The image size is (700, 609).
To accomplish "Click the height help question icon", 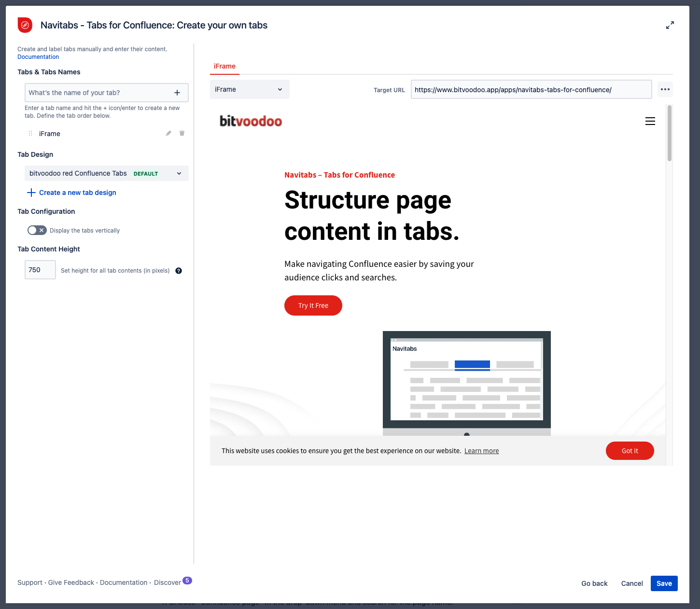I will [179, 271].
